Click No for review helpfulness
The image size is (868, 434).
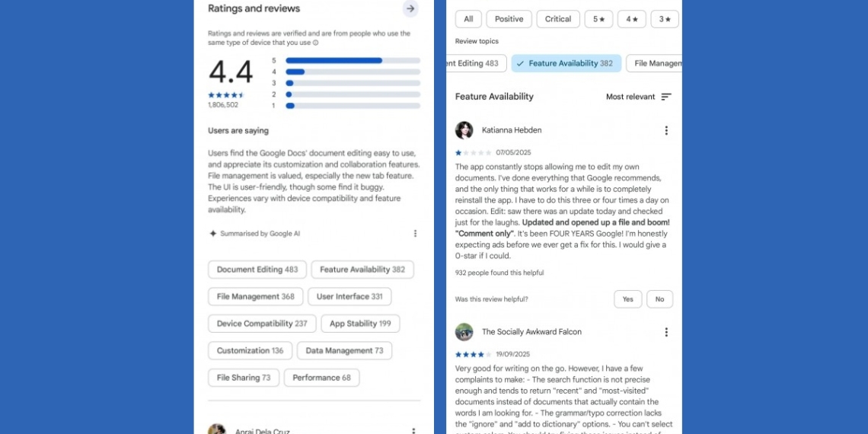(x=659, y=299)
